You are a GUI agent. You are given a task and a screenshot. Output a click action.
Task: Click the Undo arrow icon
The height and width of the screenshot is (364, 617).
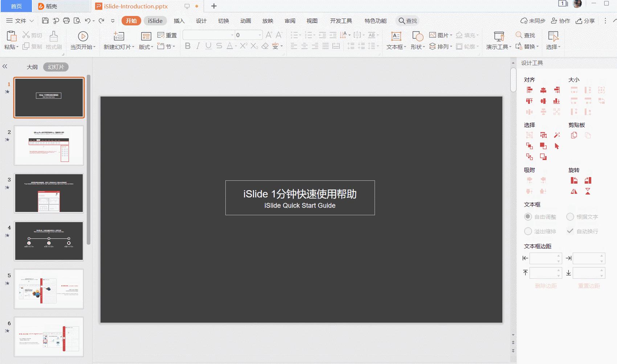pos(87,21)
